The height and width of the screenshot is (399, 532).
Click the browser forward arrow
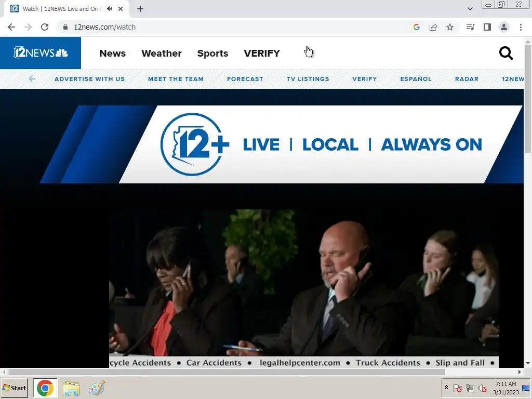28,27
